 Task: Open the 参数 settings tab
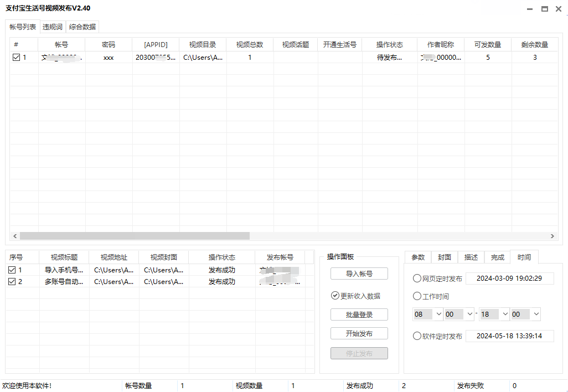pyautogui.click(x=418, y=257)
